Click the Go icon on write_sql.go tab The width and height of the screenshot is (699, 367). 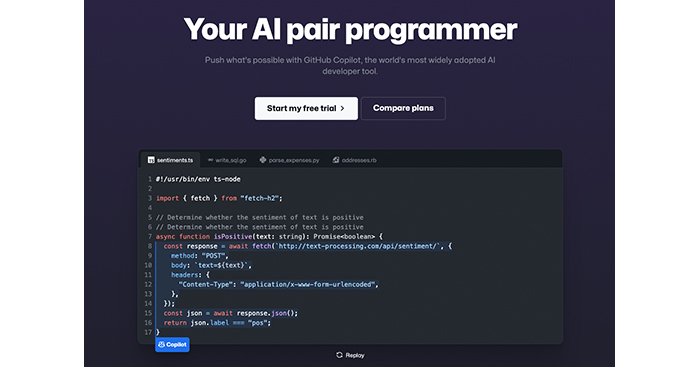210,160
